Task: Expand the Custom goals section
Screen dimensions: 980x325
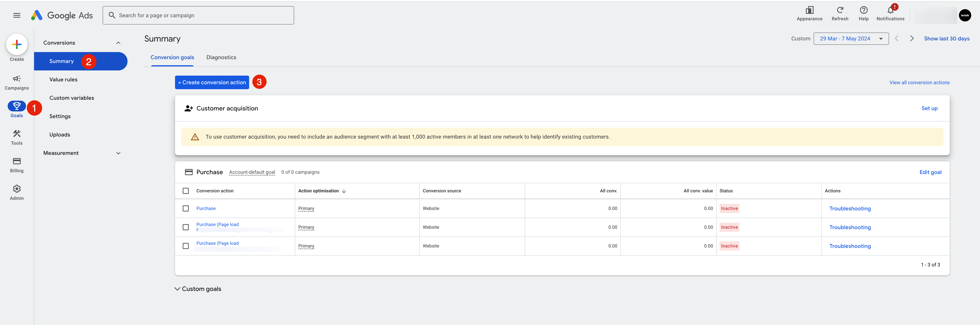Action: pos(198,289)
